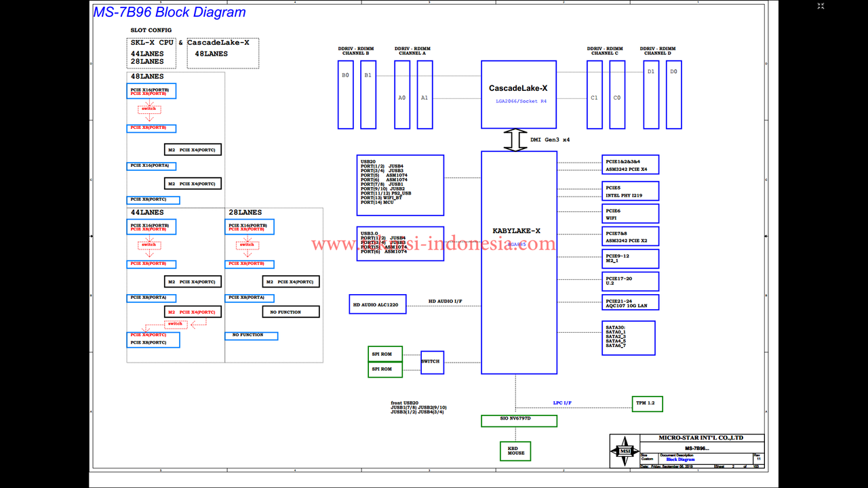Select the "PCIE9~12 M2_1" block
Viewport: 868px width, 488px height.
631,259
